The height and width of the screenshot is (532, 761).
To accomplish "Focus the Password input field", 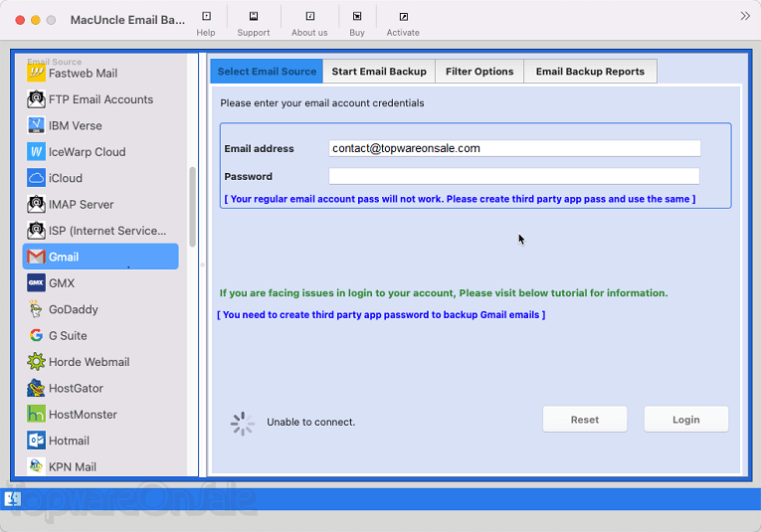I will pos(514,176).
